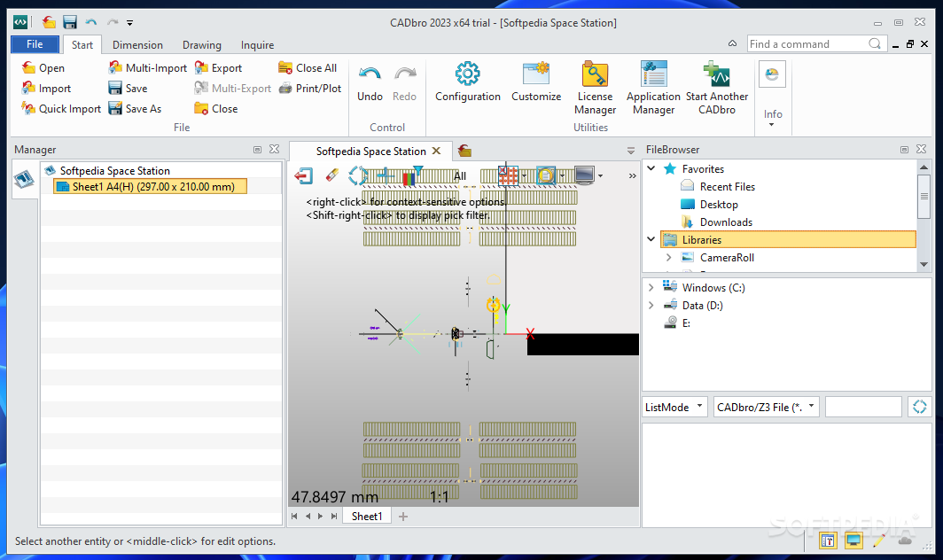Open the dropdown arrow beside the monitor icon
This screenshot has height=560, width=943.
pos(600,175)
